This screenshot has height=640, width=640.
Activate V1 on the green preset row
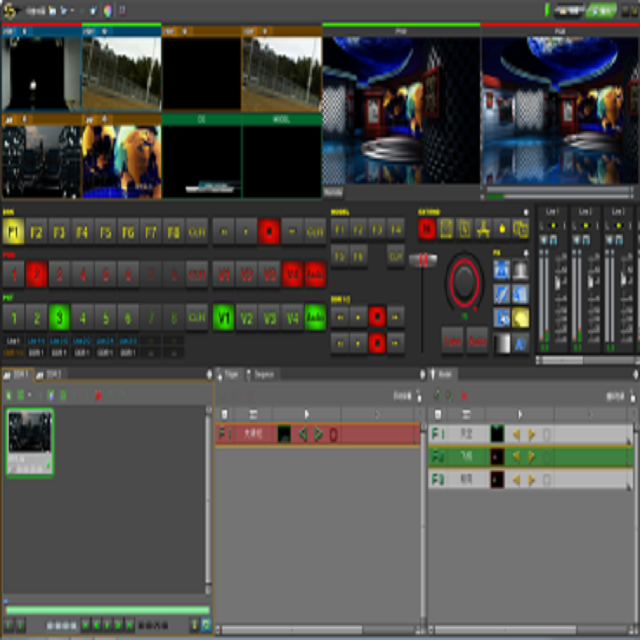click(x=223, y=319)
